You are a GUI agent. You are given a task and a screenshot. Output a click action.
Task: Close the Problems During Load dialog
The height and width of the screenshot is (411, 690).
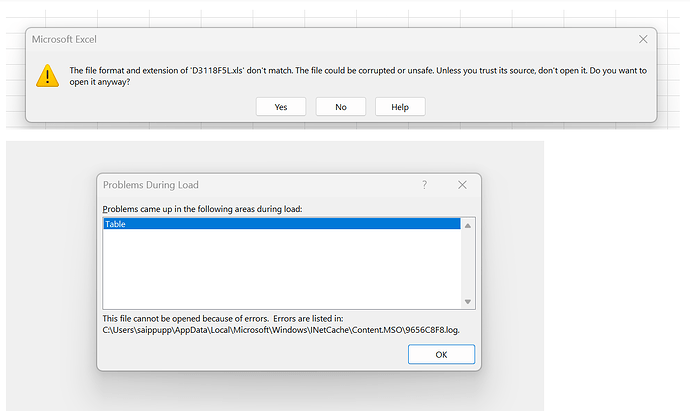click(462, 185)
